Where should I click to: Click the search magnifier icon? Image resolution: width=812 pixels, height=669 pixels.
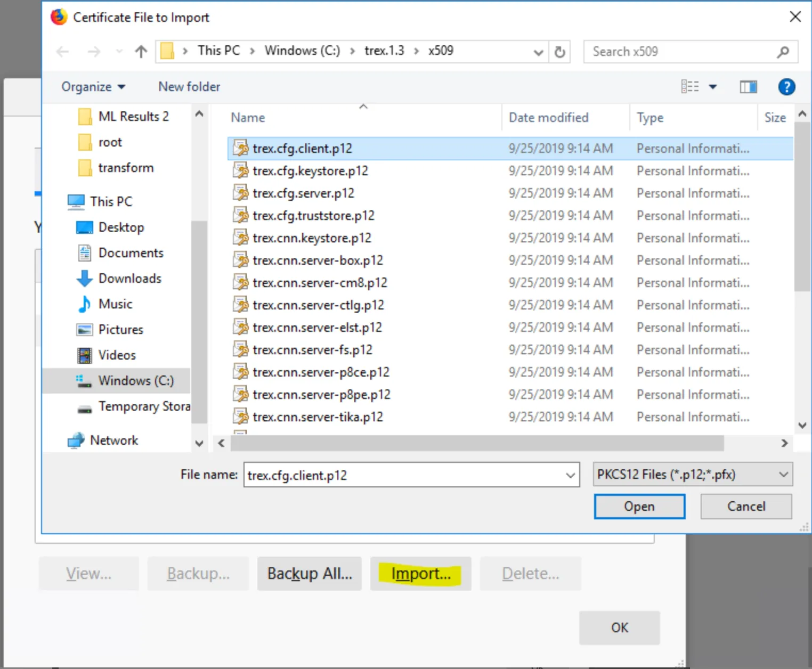[783, 52]
